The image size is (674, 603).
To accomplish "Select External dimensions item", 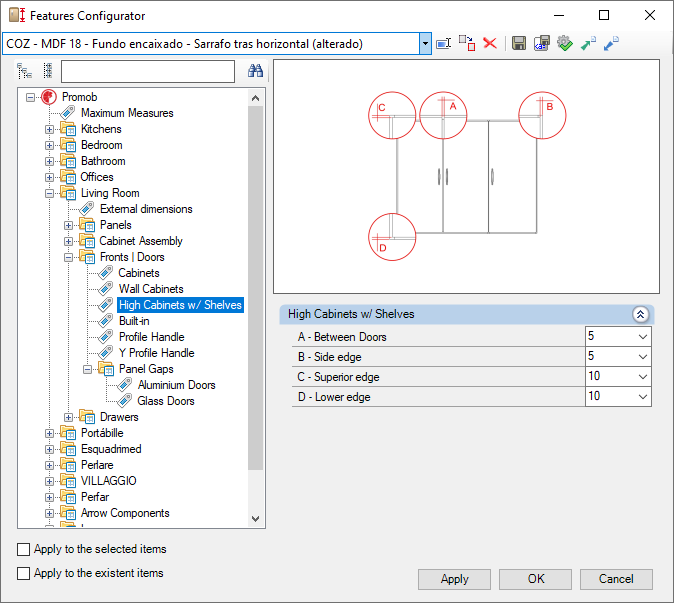I will point(146,209).
